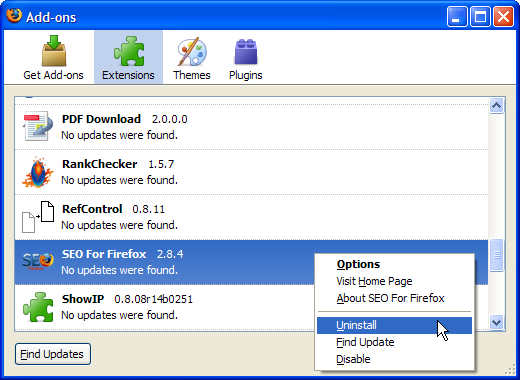Select the RankChecker name text
520x380 pixels.
coord(100,164)
